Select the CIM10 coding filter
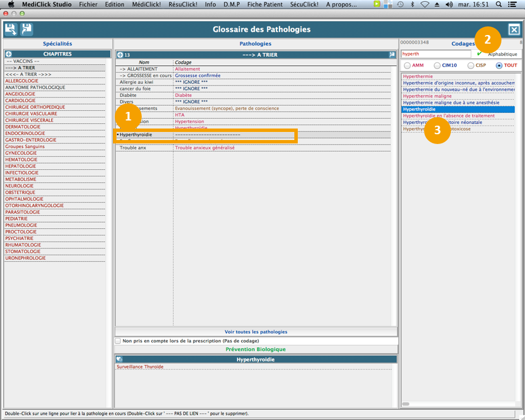This screenshot has width=525, height=420. [437, 65]
